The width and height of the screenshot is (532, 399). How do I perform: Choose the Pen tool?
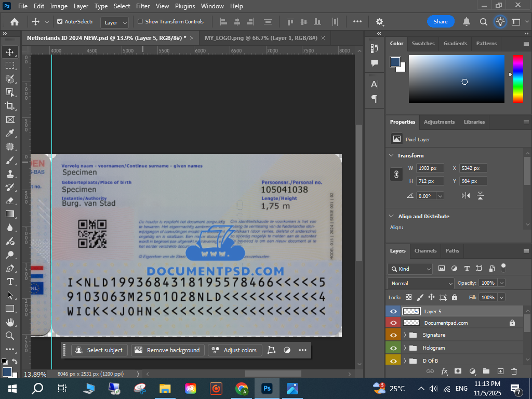10,268
